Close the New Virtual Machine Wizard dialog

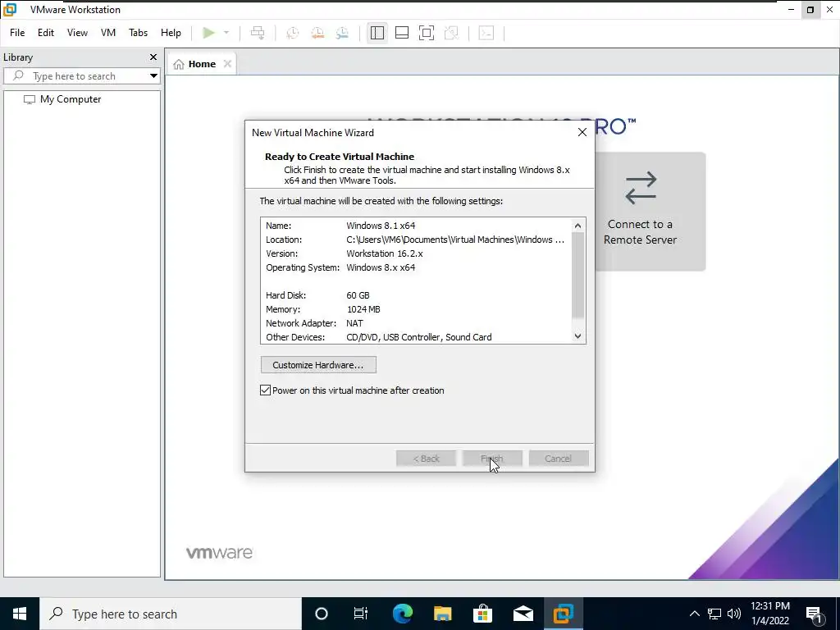coord(582,132)
